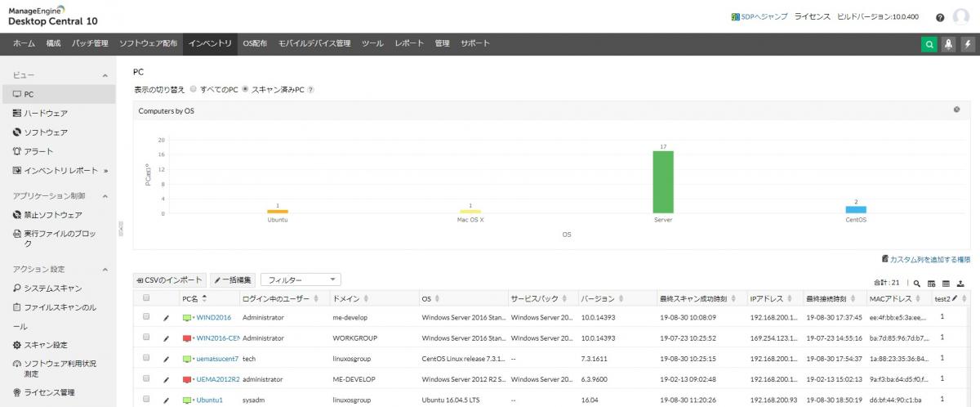
Task: Switch to the レポート menu tab
Action: pyautogui.click(x=409, y=43)
